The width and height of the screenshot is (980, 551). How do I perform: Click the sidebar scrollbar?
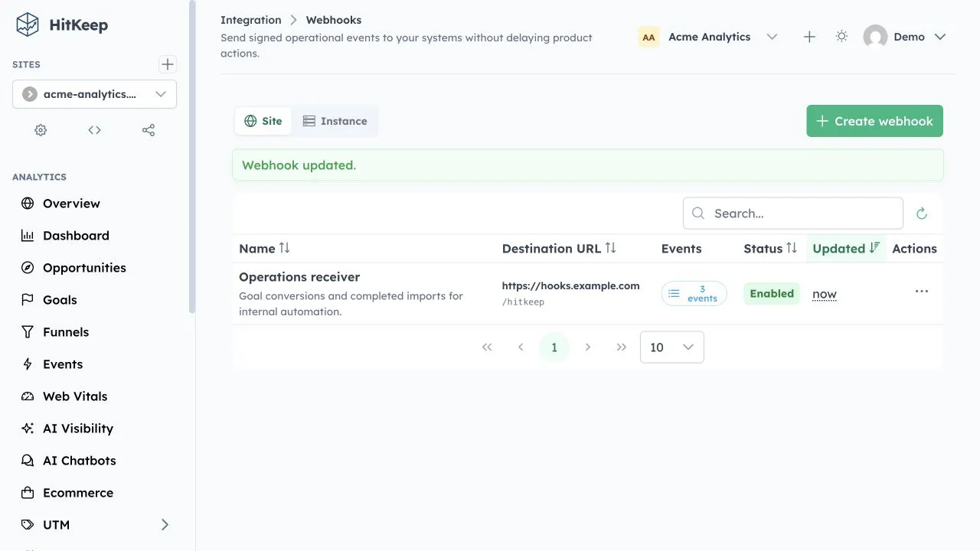click(191, 157)
